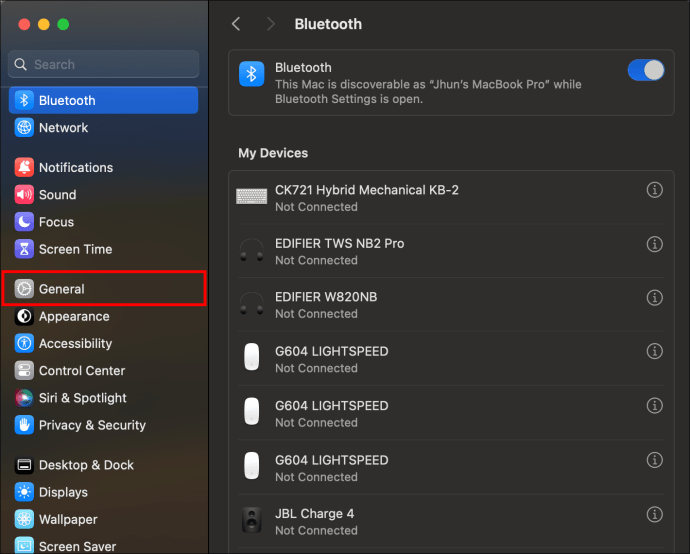Click the Bluetooth icon in sidebar
This screenshot has width=690, height=554.
(x=24, y=100)
